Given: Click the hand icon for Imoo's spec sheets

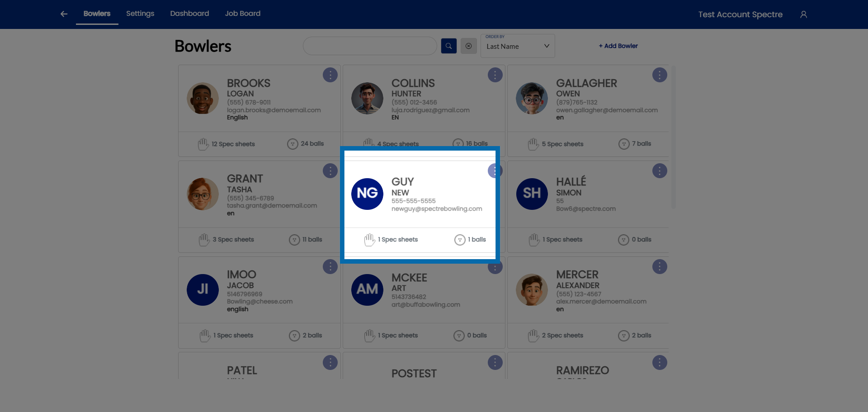Looking at the screenshot, I should 205,336.
